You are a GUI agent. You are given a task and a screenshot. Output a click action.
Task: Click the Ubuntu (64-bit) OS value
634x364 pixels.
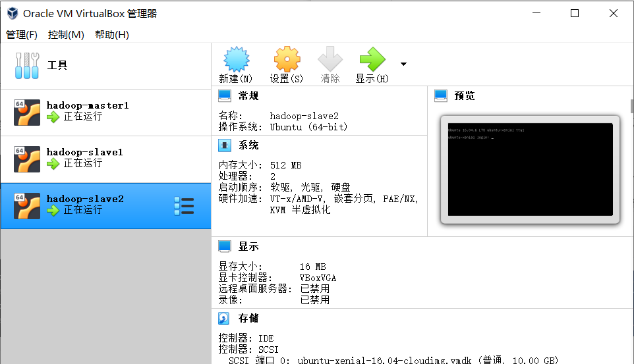tap(308, 127)
